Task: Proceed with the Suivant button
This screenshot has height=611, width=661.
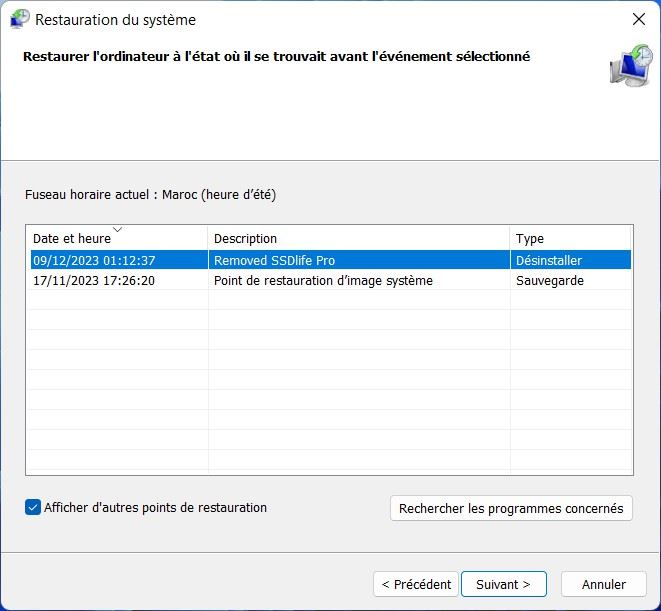Action: (503, 584)
